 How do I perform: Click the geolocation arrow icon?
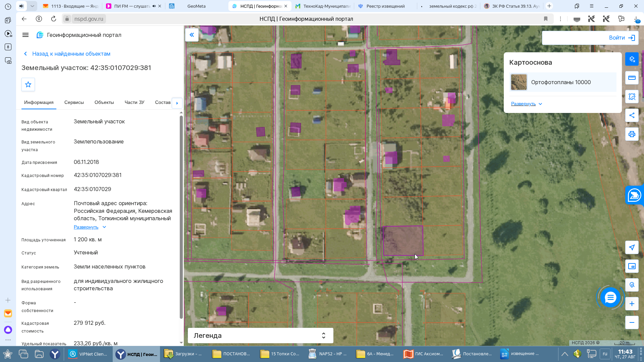tap(632, 247)
